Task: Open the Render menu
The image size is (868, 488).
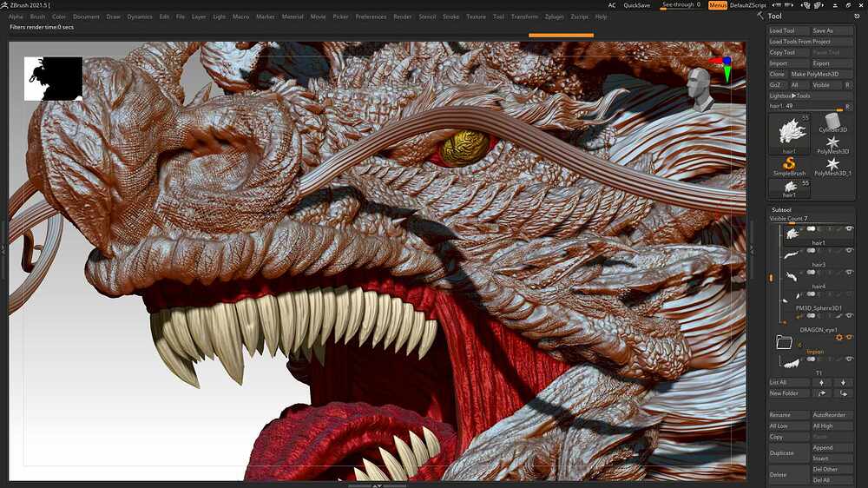Action: 403,16
